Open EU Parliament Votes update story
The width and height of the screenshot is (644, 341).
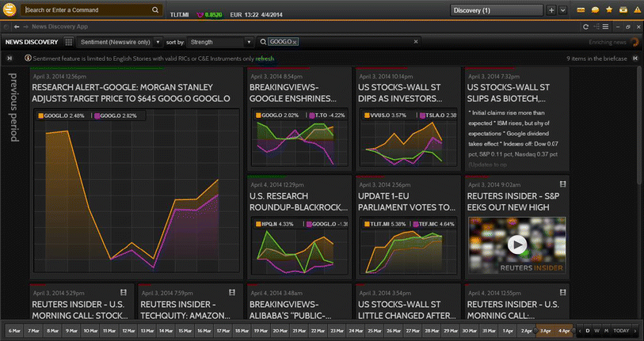click(x=406, y=202)
